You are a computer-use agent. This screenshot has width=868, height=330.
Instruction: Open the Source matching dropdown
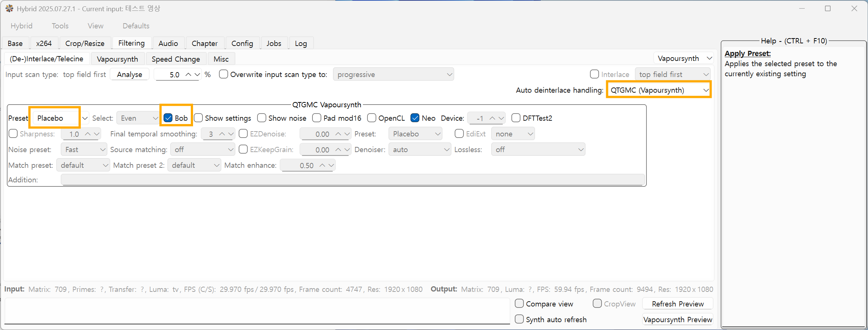point(203,149)
